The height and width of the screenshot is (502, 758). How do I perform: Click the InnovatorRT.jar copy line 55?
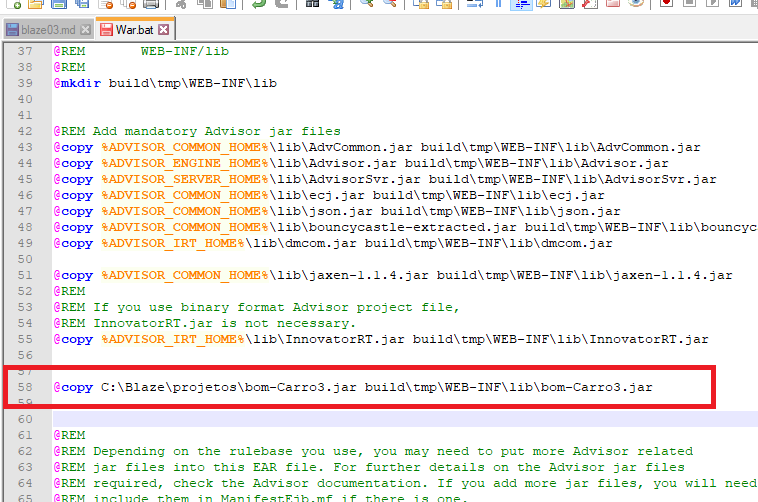[x=380, y=340]
